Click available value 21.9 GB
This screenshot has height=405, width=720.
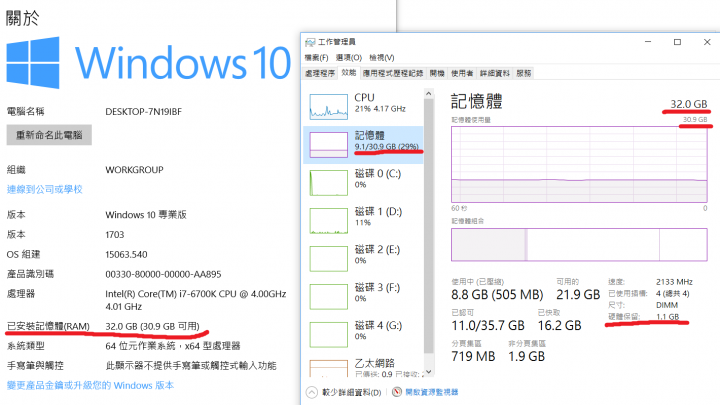[578, 294]
